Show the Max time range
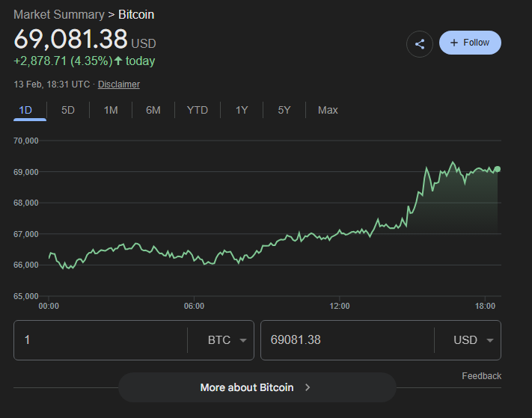 pos(328,110)
